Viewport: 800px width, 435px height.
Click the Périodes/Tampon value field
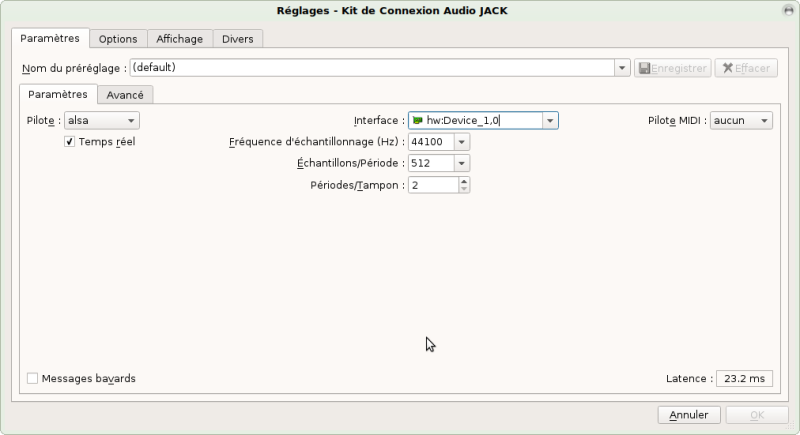433,185
